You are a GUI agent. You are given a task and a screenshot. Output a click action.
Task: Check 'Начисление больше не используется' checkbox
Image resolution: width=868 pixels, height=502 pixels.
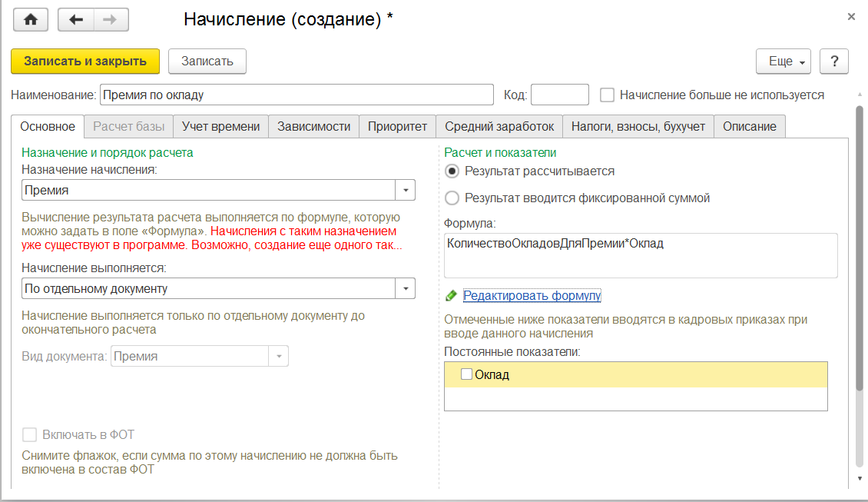[x=608, y=95]
